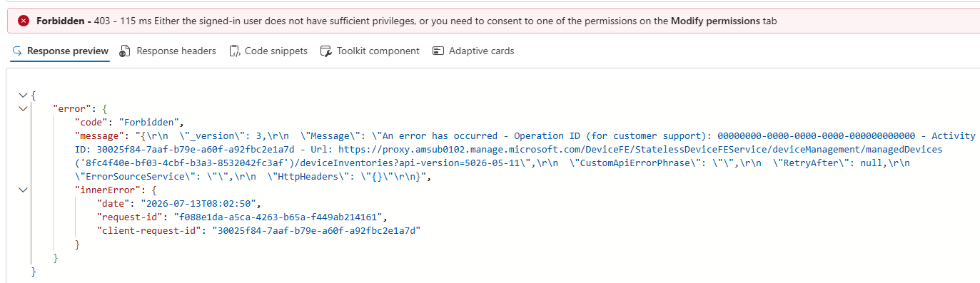980x283 pixels.
Task: Click the Adaptive cards icon
Action: point(438,51)
